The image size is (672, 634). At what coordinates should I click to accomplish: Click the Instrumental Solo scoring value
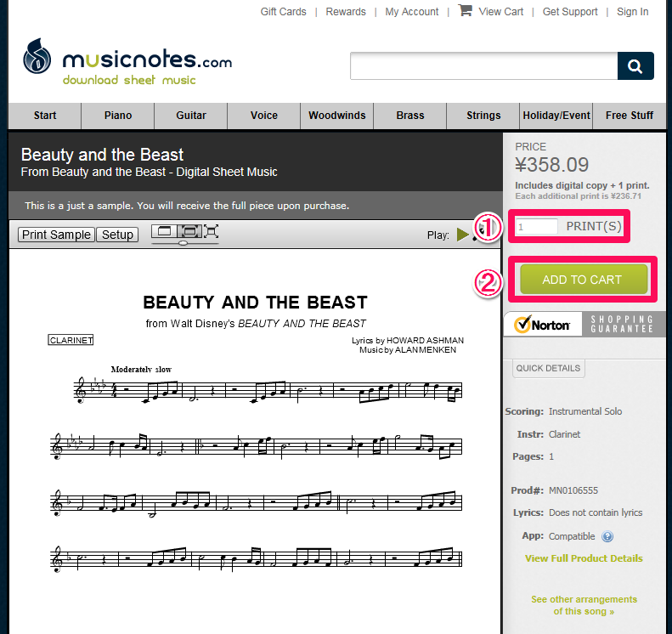(x=585, y=411)
